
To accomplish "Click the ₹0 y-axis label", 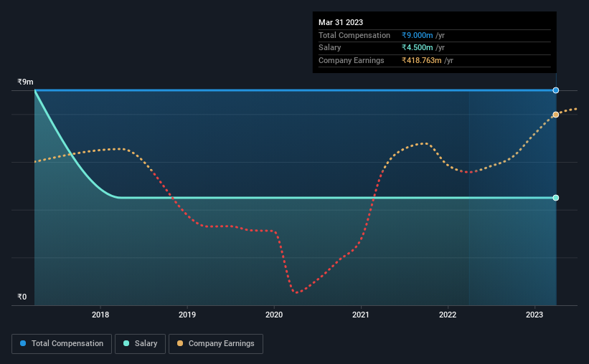I will click(22, 297).
